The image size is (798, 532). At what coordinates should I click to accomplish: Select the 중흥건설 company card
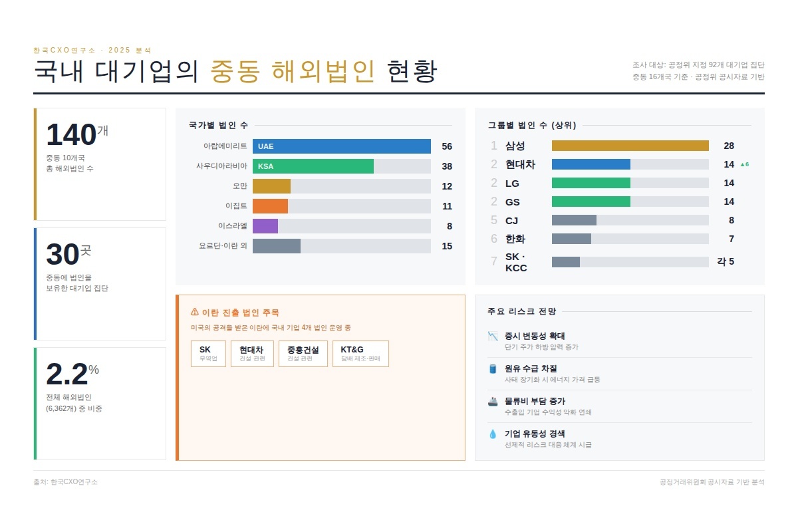point(303,354)
